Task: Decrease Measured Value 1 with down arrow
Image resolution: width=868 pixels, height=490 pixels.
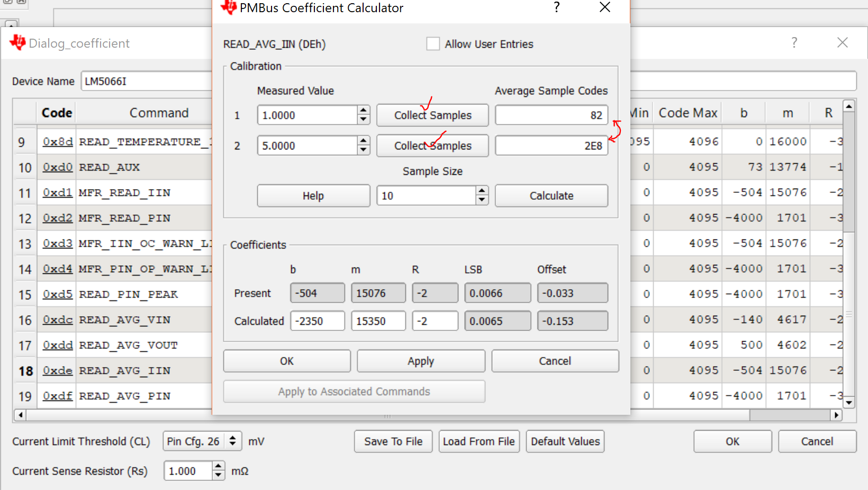Action: tap(364, 120)
